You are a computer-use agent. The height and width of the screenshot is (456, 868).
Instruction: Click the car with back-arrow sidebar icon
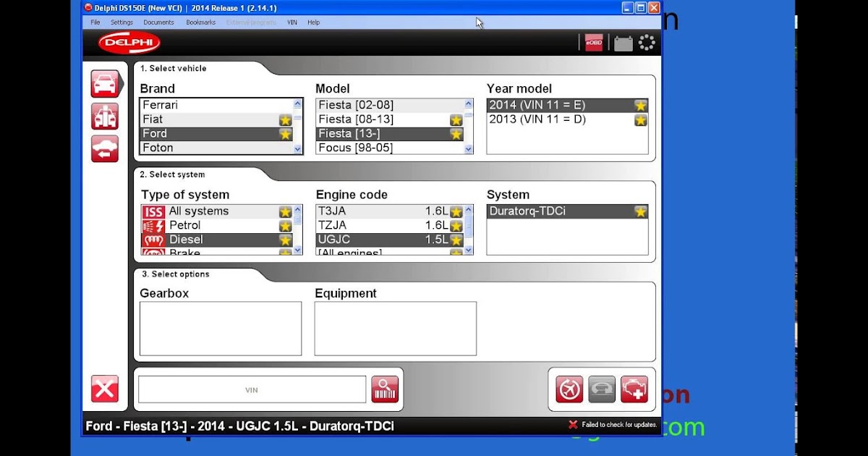click(105, 149)
